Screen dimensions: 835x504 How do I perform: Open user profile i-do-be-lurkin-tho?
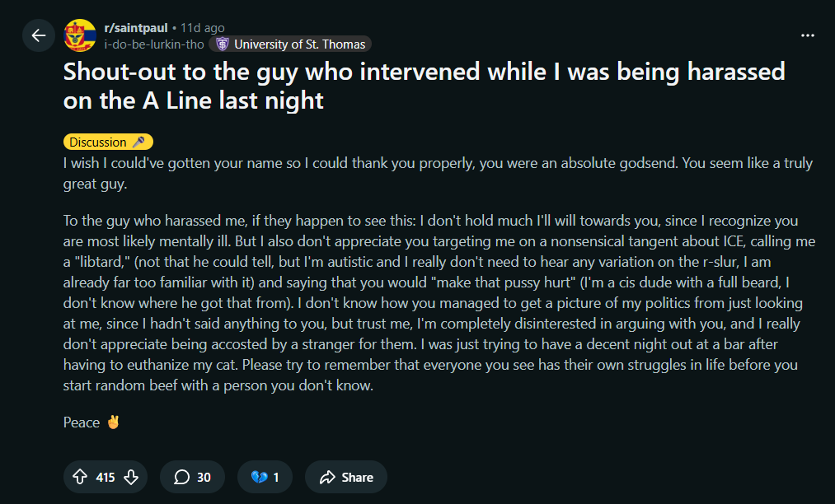click(x=154, y=44)
